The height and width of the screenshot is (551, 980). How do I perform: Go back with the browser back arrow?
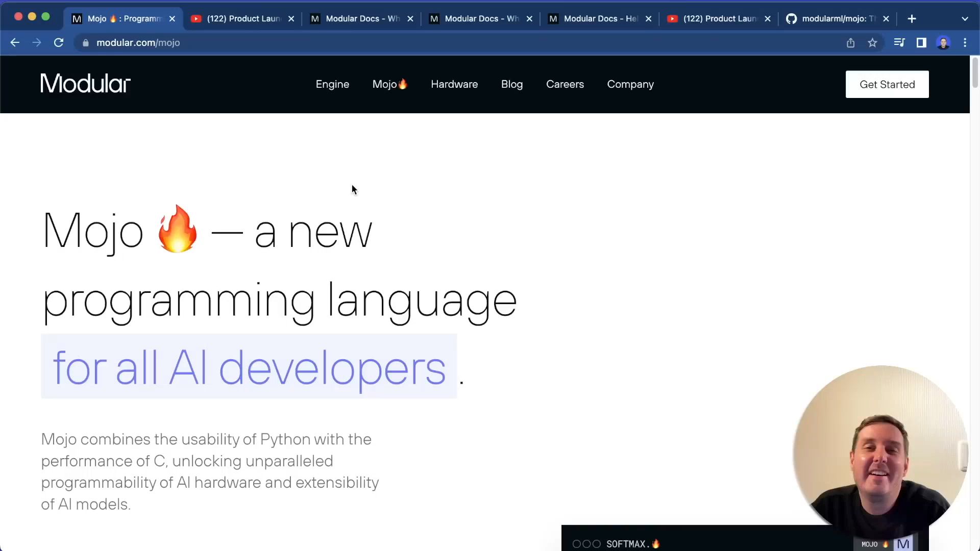click(15, 43)
